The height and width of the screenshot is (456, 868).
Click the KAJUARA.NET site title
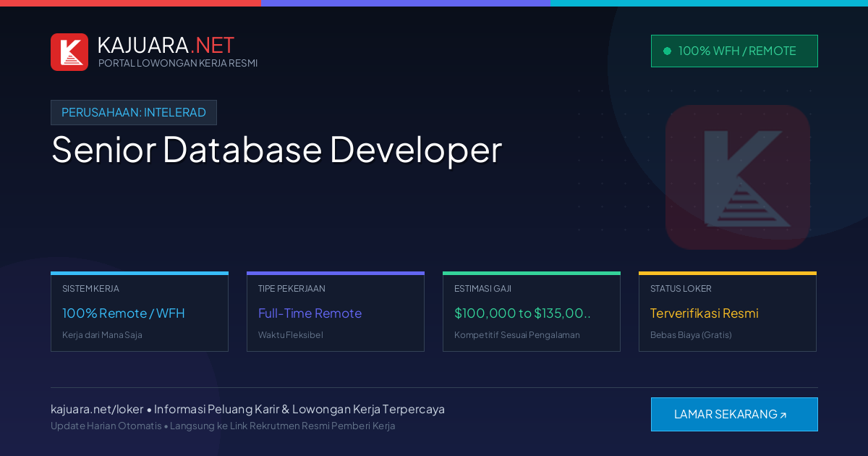point(166,45)
